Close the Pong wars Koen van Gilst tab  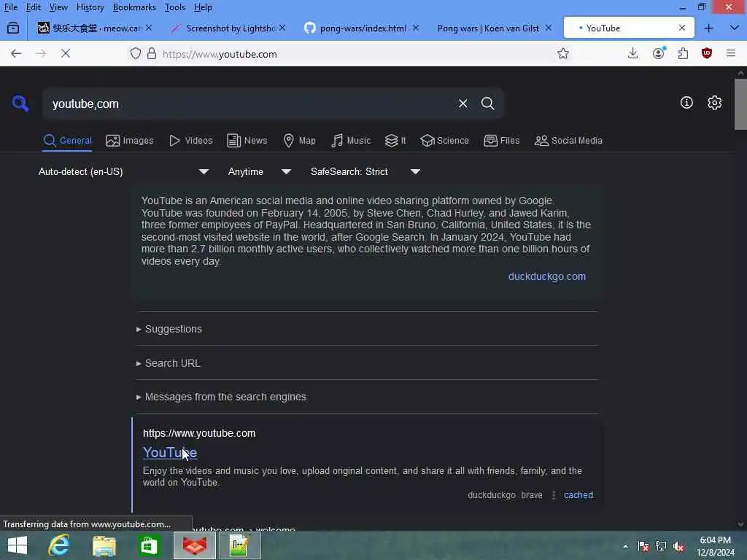point(549,28)
